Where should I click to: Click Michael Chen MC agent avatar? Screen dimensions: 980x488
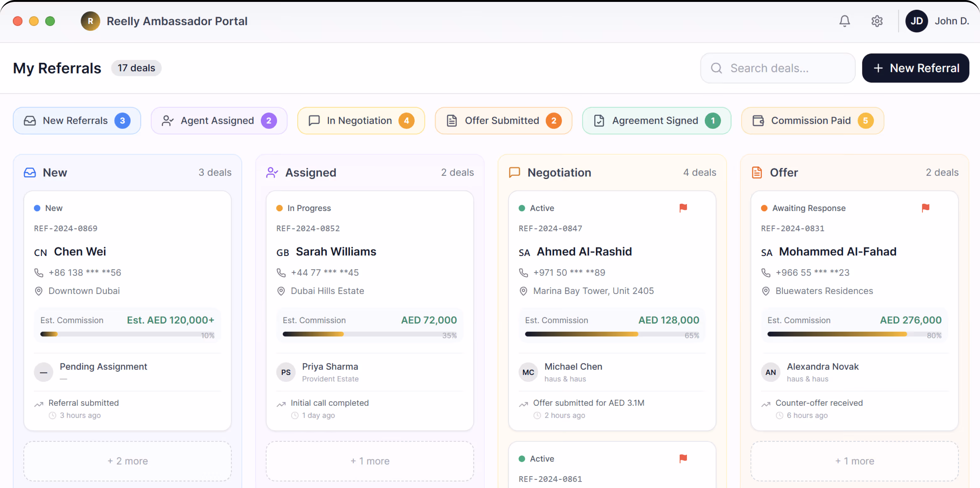[x=528, y=372]
